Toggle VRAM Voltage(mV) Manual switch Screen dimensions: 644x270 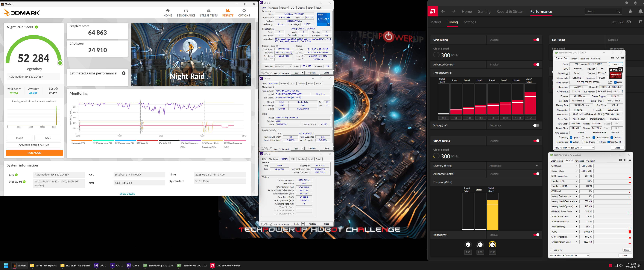tap(536, 235)
